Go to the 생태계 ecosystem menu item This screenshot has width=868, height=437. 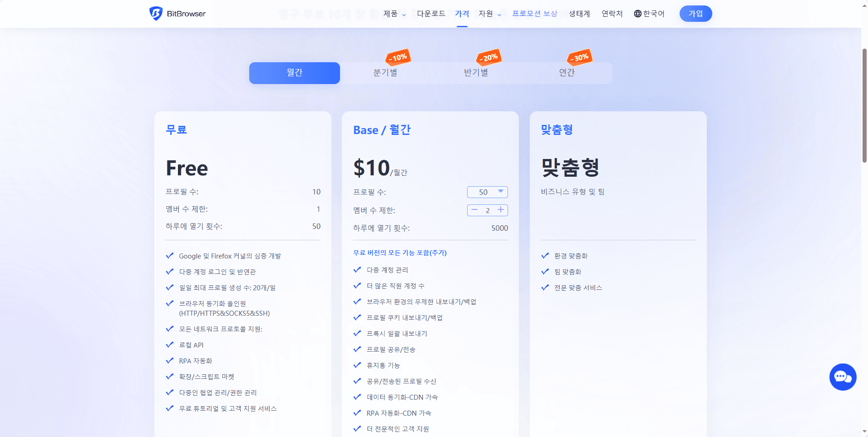[x=579, y=14]
